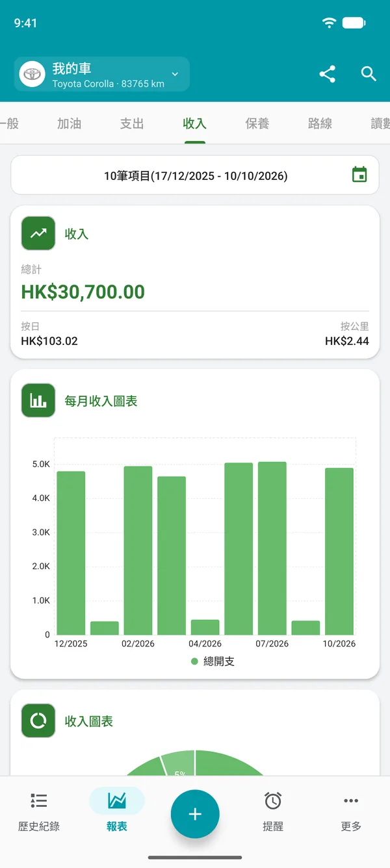The width and height of the screenshot is (390, 868).
Task: Tap the monthly income bar chart icon
Action: (38, 401)
